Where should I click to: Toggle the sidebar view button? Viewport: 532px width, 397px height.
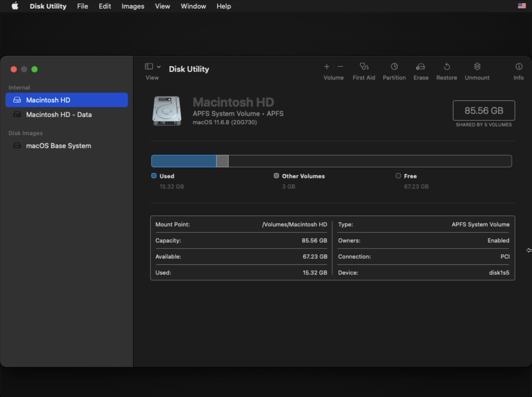[149, 66]
